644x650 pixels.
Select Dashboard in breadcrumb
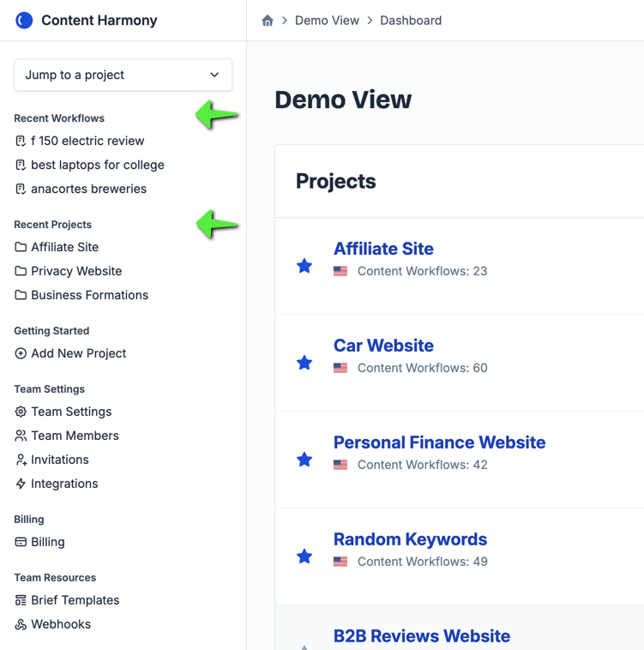(411, 21)
